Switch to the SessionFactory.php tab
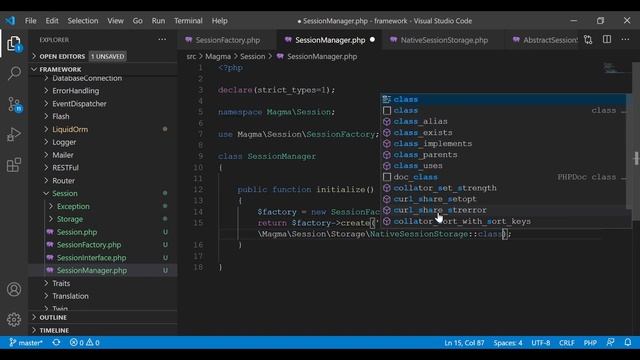 pos(227,40)
